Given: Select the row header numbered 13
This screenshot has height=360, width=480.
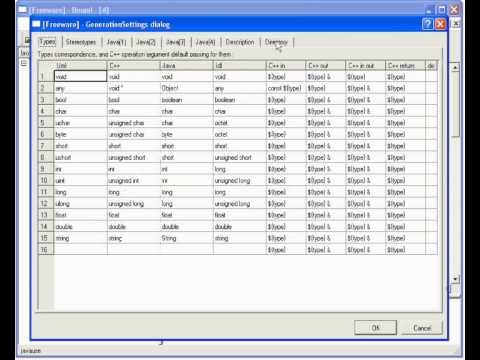Looking at the screenshot, I should [46, 215].
